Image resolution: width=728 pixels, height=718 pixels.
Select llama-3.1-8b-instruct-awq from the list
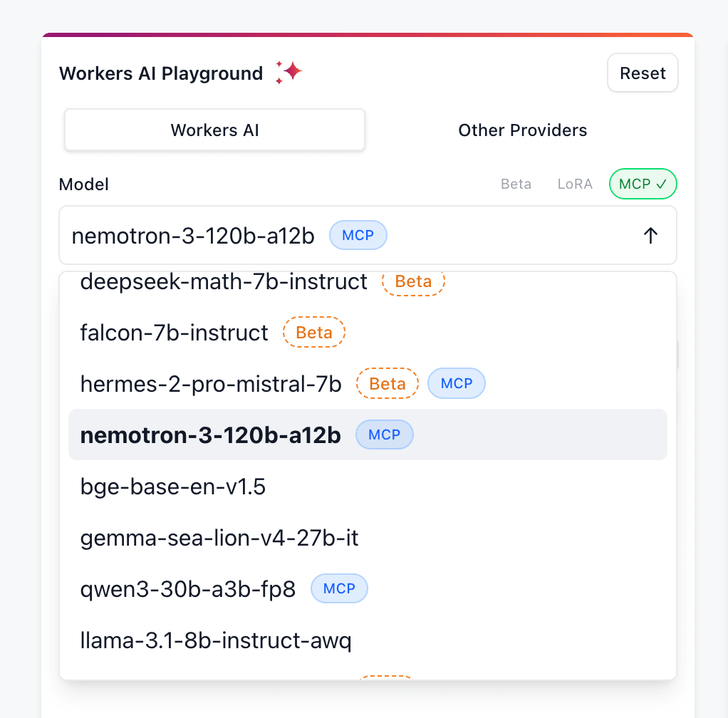tap(216, 641)
